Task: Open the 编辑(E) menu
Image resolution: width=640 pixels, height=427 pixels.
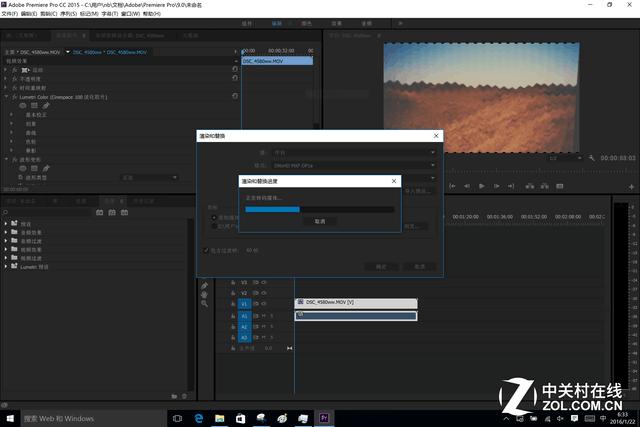Action: pyautogui.click(x=29, y=13)
